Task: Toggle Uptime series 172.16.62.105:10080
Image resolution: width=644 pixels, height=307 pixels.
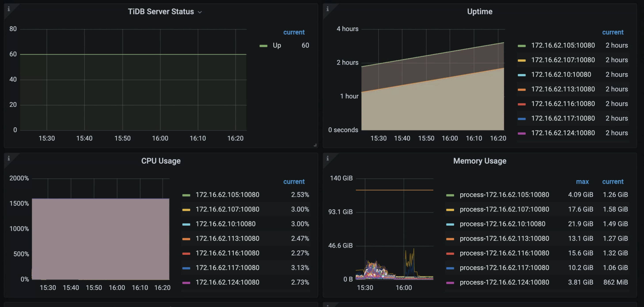Action: click(x=563, y=45)
